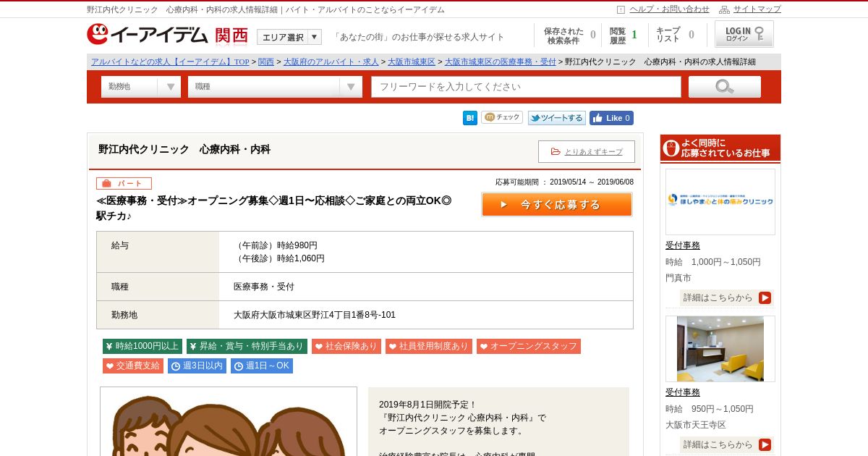Open 受付事務 link for 門真市 job

point(683,245)
